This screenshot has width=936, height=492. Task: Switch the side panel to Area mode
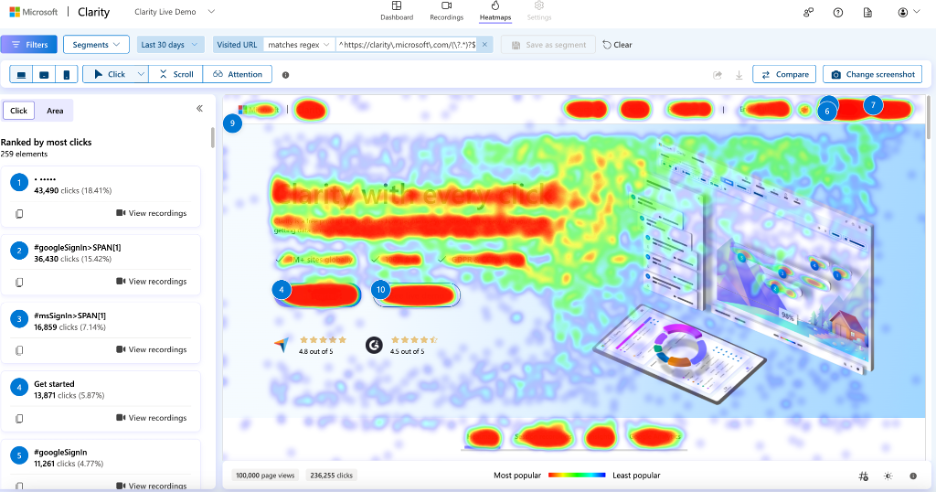tap(56, 111)
